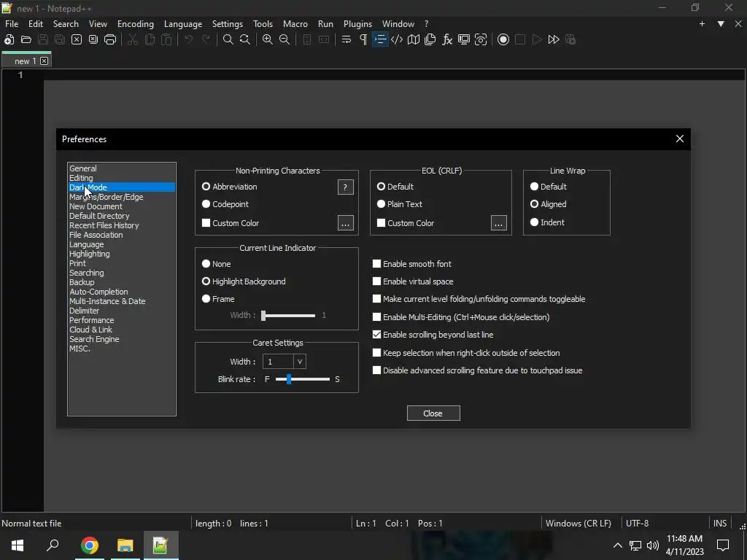Enable Custom Color for EOL (CRLF)
Image resolution: width=747 pixels, height=560 pixels.
406,223
